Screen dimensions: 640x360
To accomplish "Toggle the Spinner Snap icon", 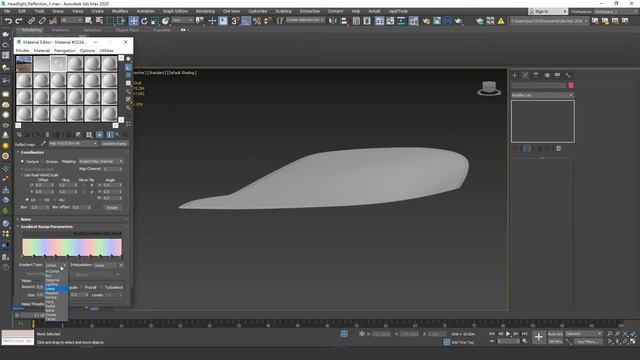I will 267,21.
